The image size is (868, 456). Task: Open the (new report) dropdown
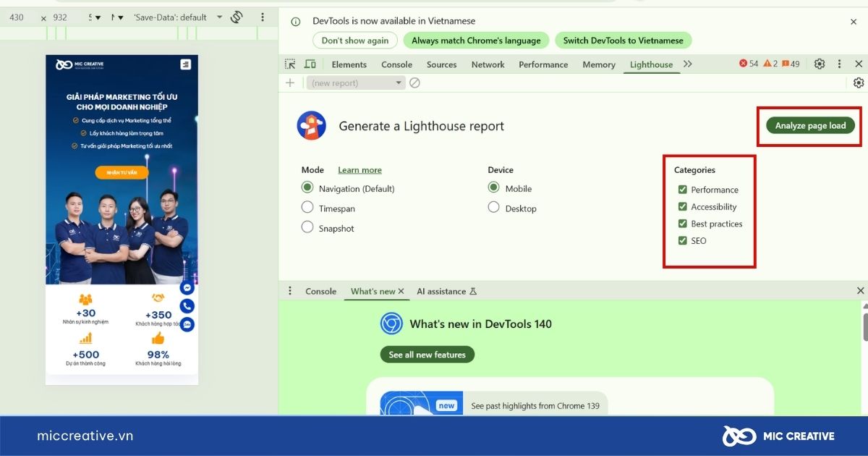355,83
